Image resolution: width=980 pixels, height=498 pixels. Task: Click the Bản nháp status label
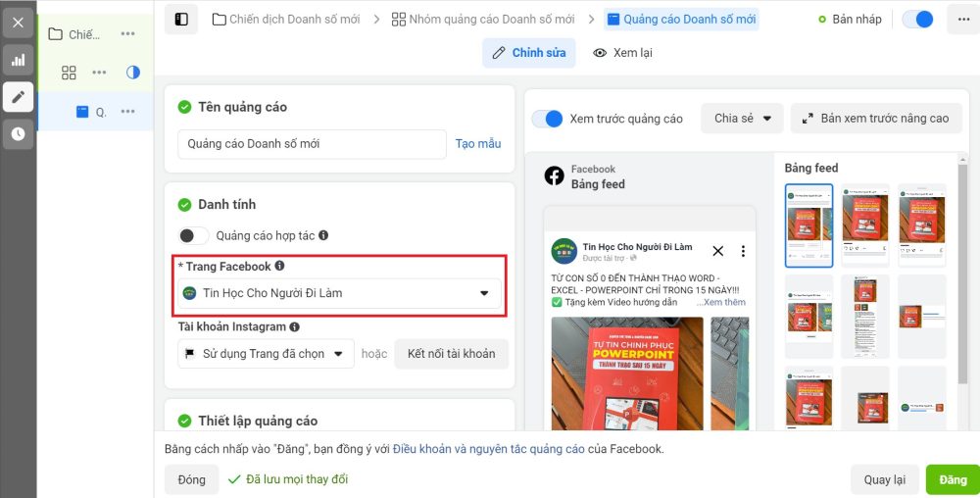point(857,20)
